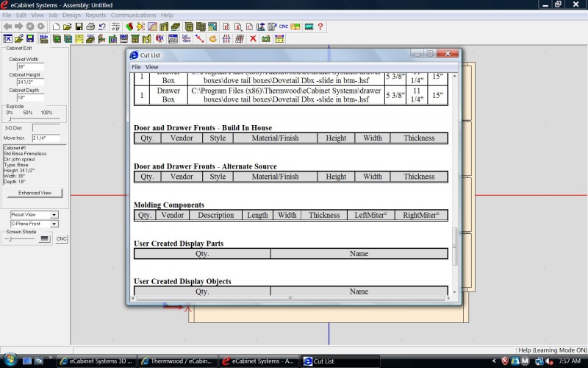The width and height of the screenshot is (588, 368).
Task: Click the Cut List horizontal scrollbar
Action: click(x=290, y=298)
